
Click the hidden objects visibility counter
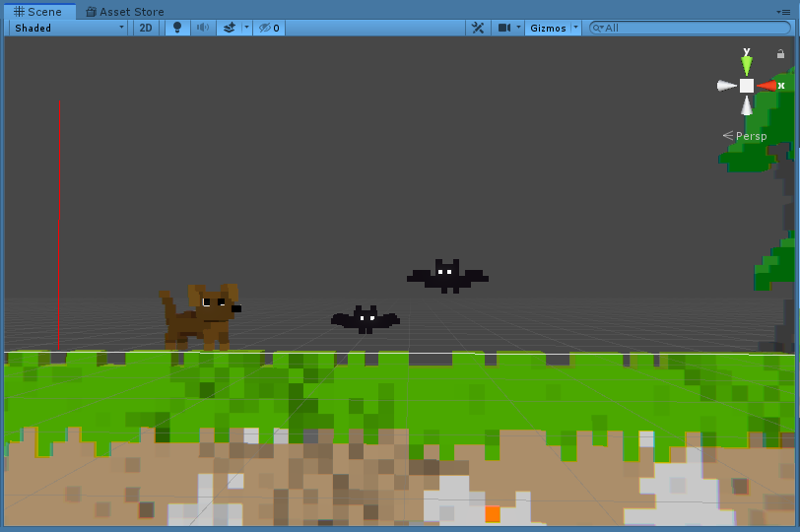[269, 28]
